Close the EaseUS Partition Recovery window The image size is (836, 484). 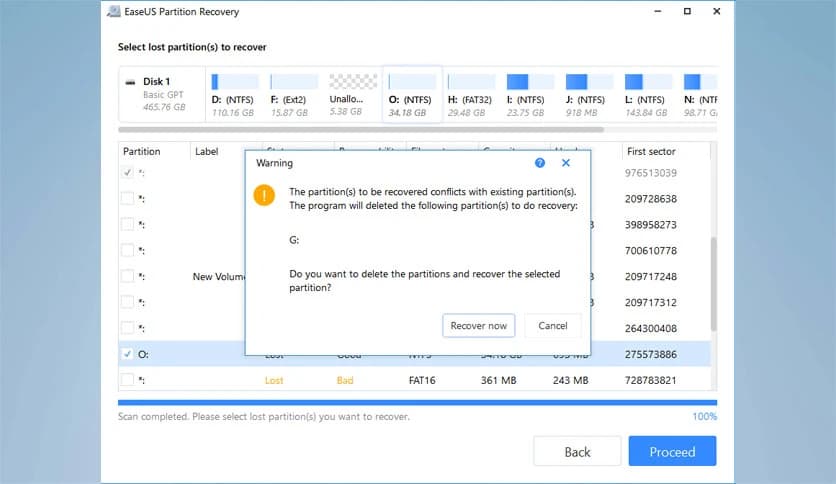[x=717, y=11]
